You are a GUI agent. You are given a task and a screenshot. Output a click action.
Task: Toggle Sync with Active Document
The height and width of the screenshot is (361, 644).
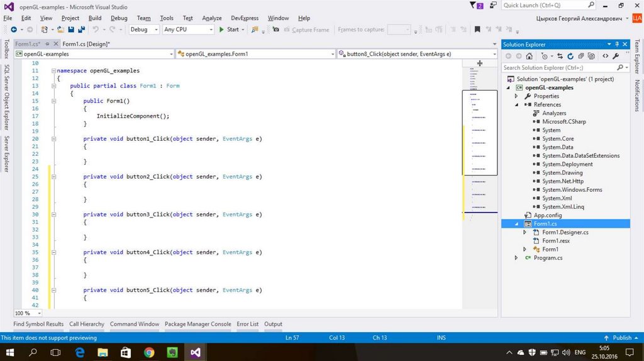pyautogui.click(x=560, y=56)
